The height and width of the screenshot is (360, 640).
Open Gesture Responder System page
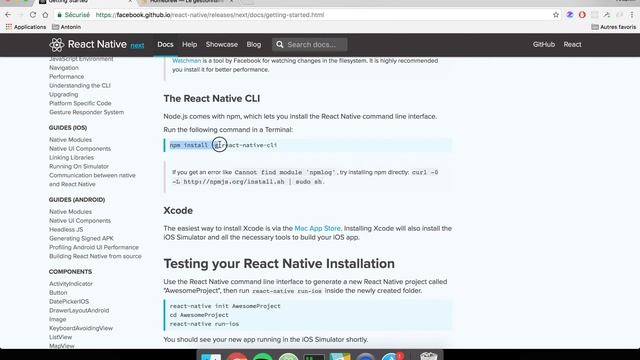point(87,112)
